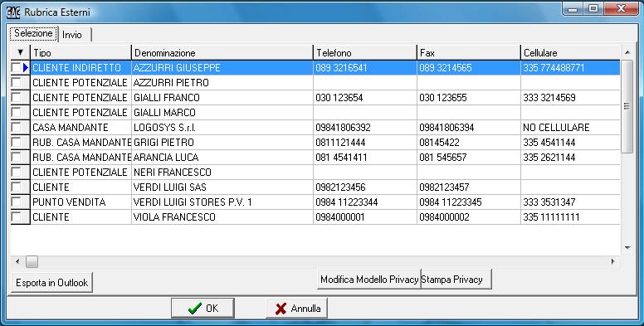Image resolution: width=644 pixels, height=326 pixels.
Task: Click the vertical scrollbar up arrow
Action: [627, 52]
